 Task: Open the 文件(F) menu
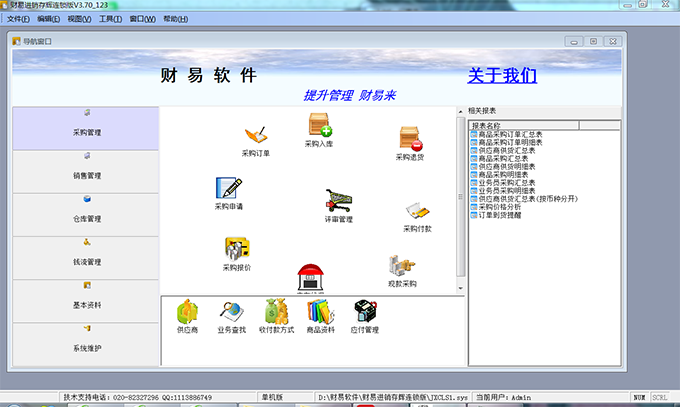18,19
